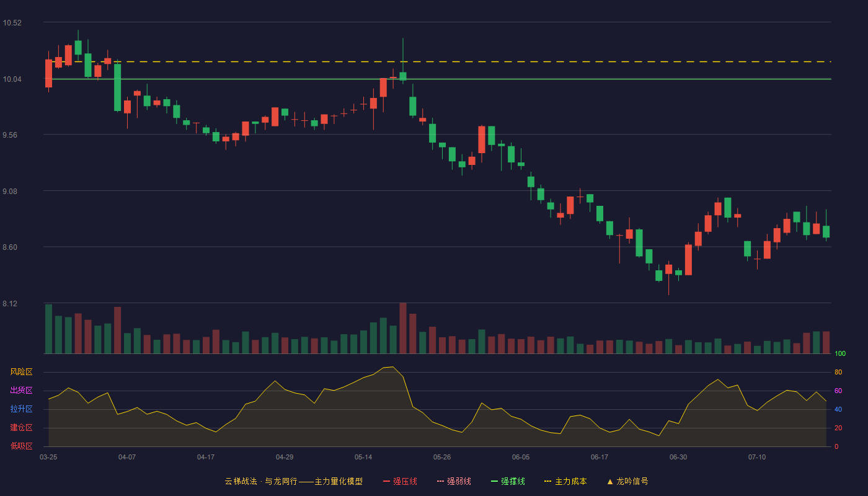Click the pink dashed icon beside 强弱线
868x496 pixels.
(440, 481)
